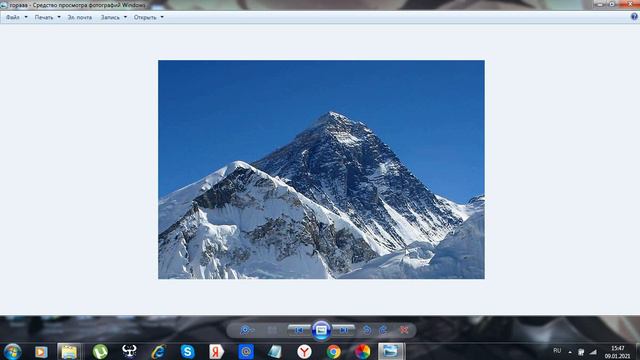640x360 pixels.
Task: Open the colorful wheel taskbar app
Action: pos(362,352)
